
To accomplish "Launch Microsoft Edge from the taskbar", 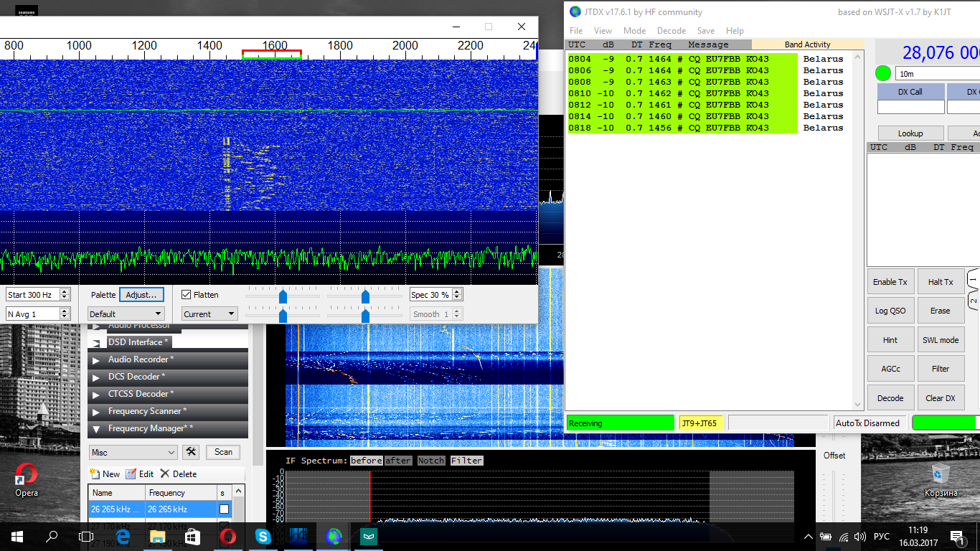I will coord(122,536).
